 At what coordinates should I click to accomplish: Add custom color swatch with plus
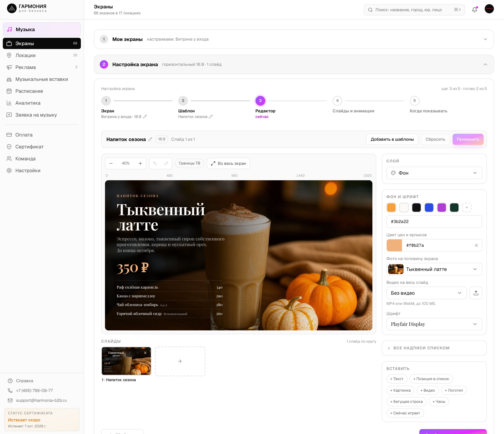click(x=467, y=208)
